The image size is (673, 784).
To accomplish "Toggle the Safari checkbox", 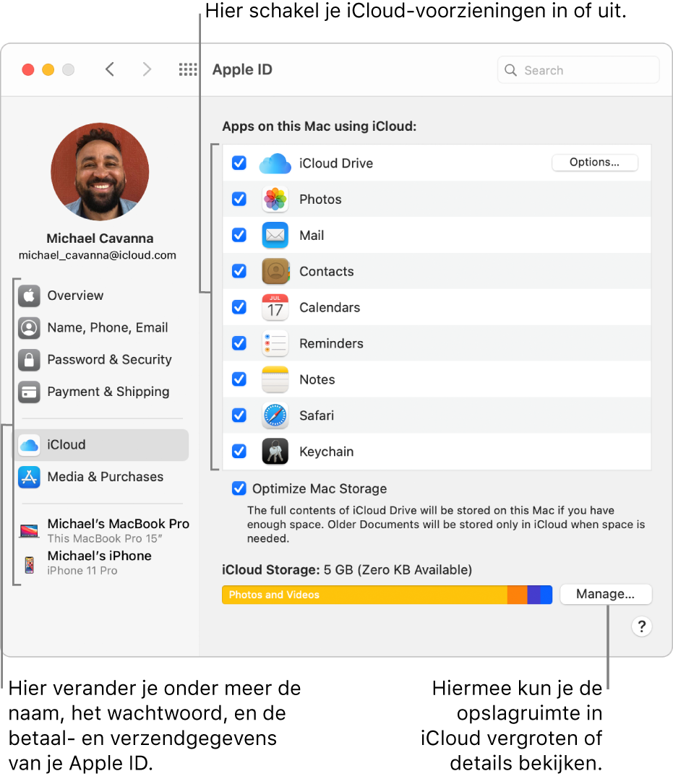I will [239, 415].
